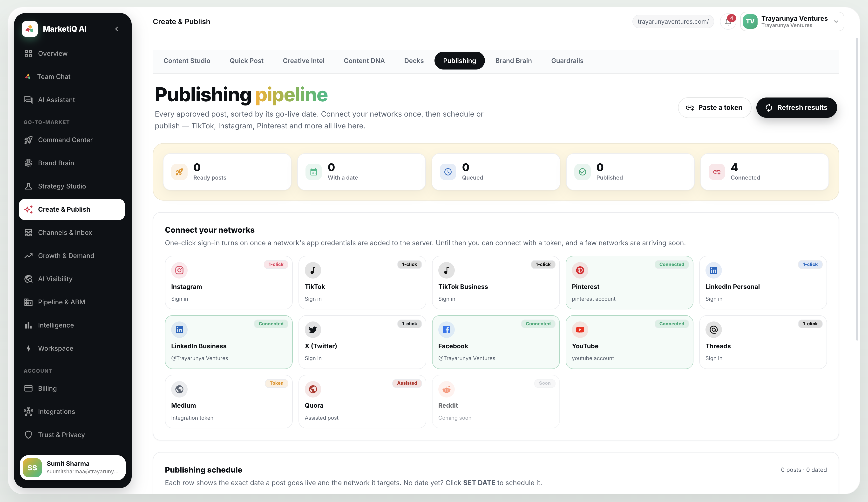Click Sign in on the TikTok card
The height and width of the screenshot is (502, 868).
point(313,299)
